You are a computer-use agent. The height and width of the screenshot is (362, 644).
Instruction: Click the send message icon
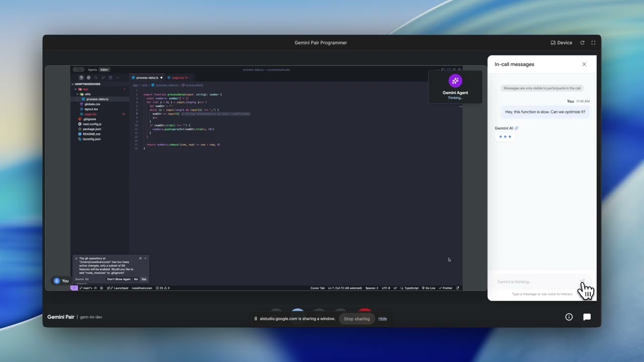tap(582, 282)
